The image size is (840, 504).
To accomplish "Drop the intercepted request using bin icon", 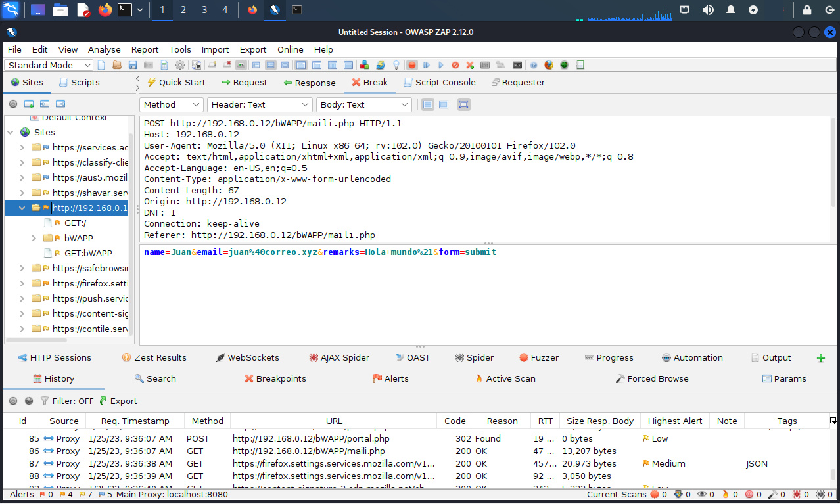I will coord(455,65).
